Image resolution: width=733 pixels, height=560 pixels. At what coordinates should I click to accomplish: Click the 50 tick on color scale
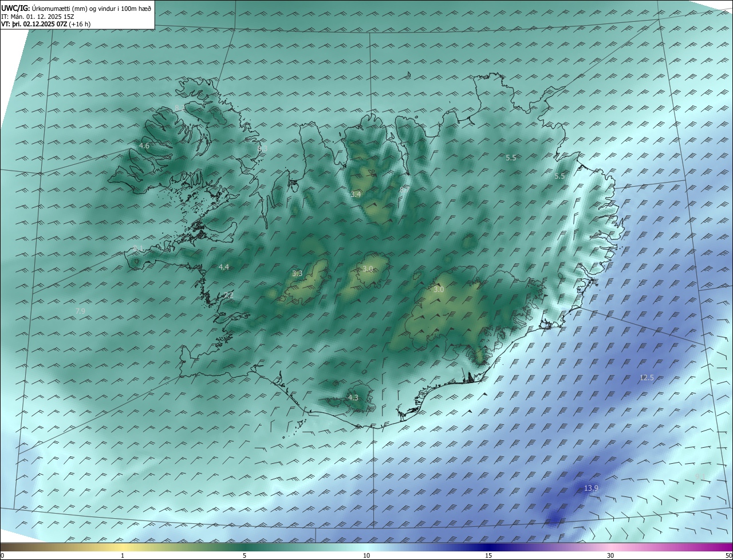tap(728, 555)
